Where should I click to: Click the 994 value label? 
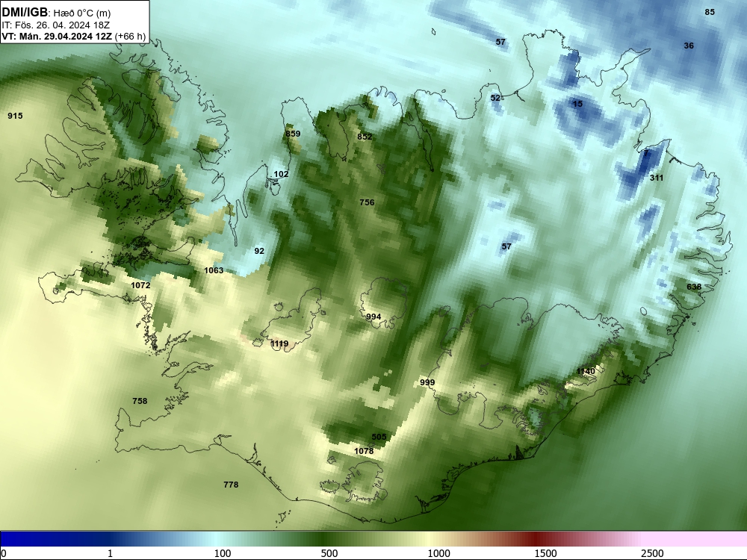click(x=373, y=317)
